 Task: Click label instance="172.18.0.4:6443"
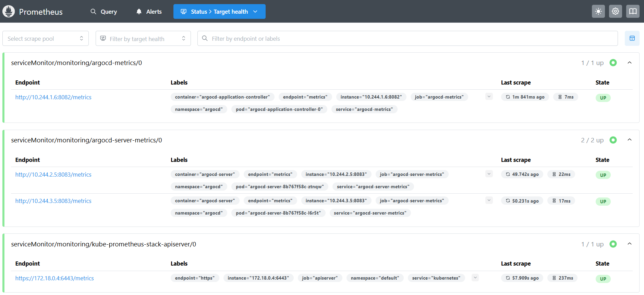tap(258, 278)
